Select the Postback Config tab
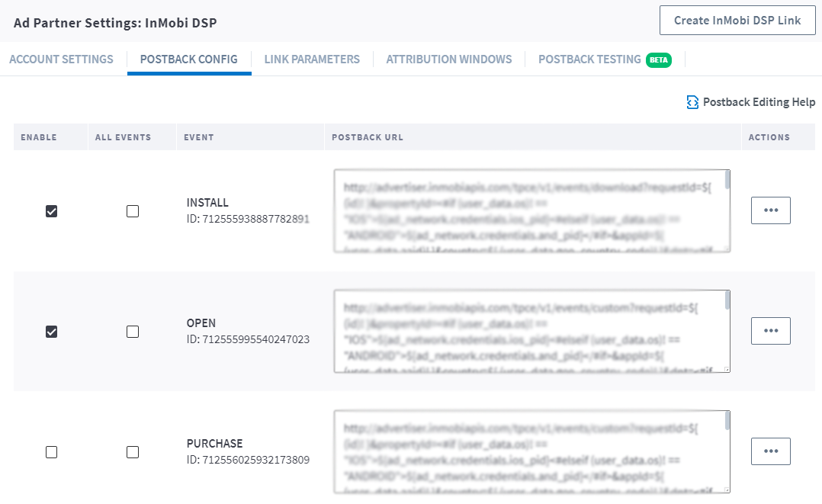822x504 pixels. coord(189,59)
